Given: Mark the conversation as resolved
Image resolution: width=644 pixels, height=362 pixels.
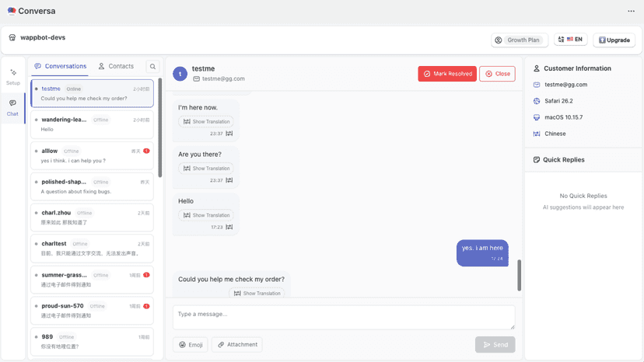Looking at the screenshot, I should click(447, 74).
